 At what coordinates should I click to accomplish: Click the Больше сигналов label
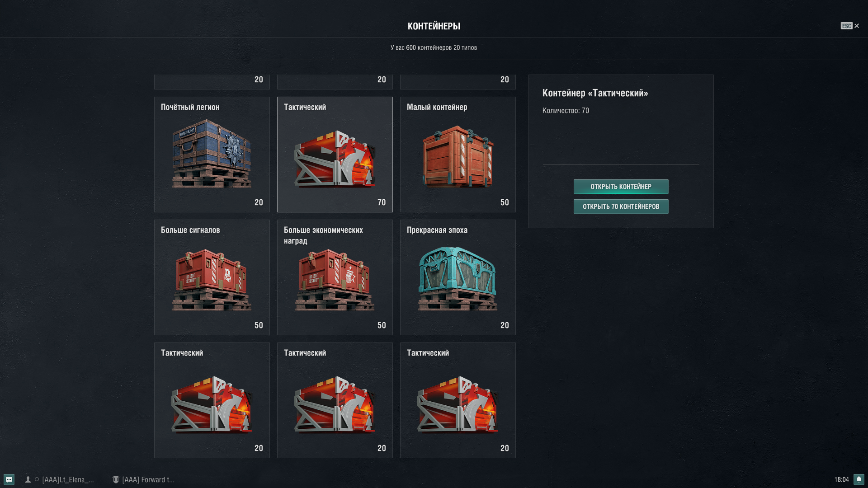click(190, 230)
